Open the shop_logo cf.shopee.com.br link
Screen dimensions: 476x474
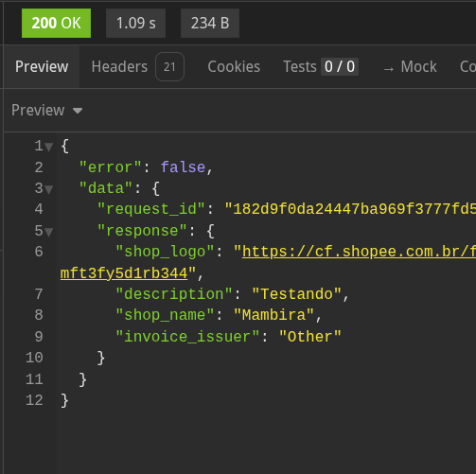pyautogui.click(x=359, y=252)
